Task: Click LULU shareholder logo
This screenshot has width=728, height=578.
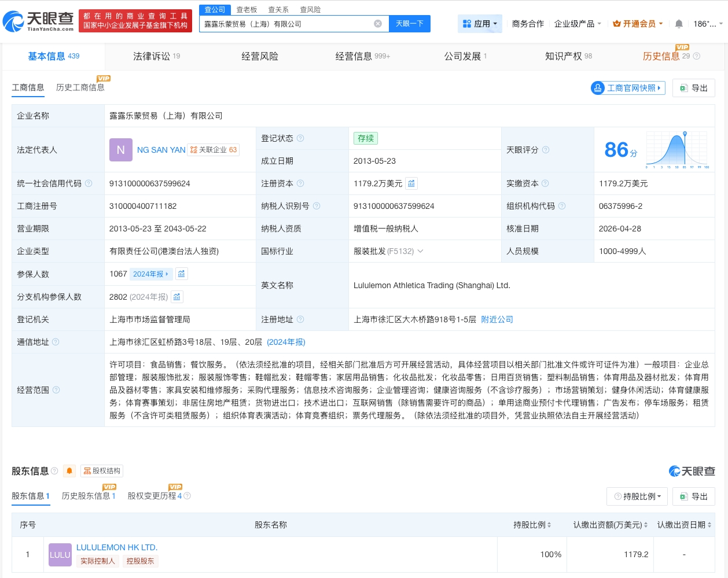Action: 60,555
